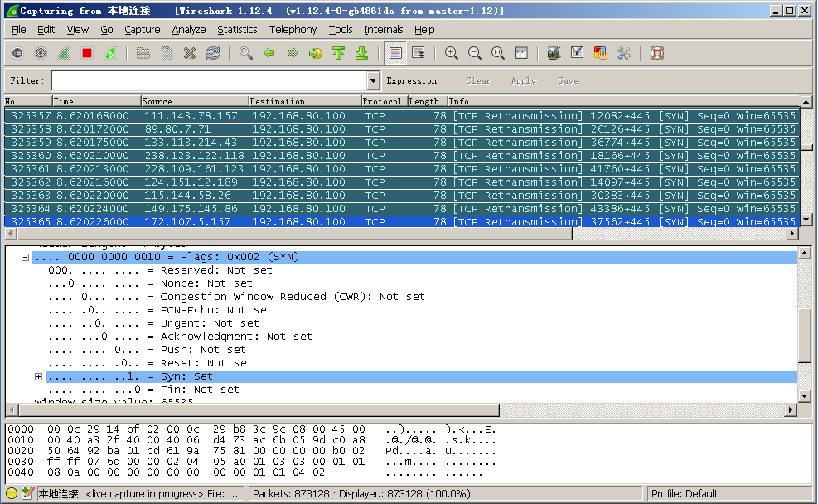The height and width of the screenshot is (504, 818).
Task: Open the coloring rules editor icon
Action: tap(601, 53)
